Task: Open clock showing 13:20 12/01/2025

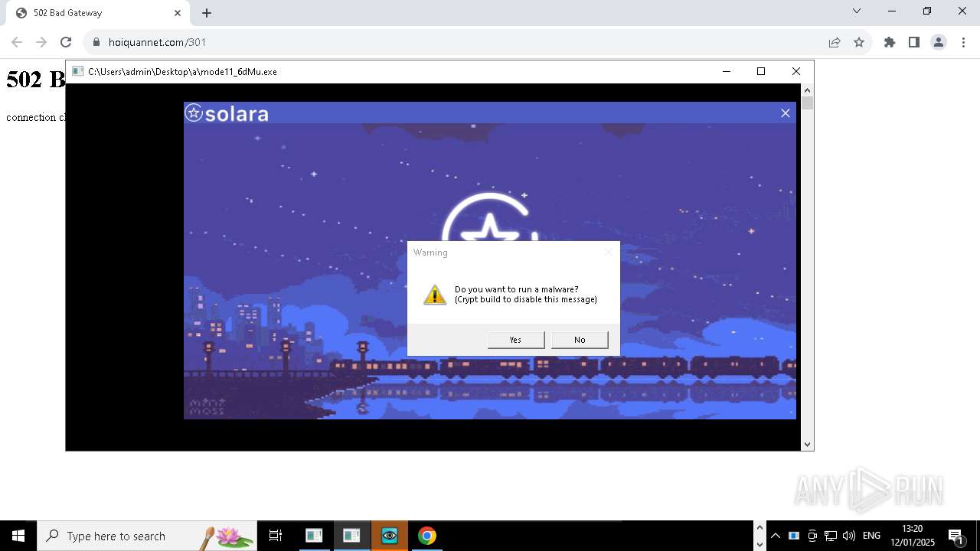Action: (913, 536)
